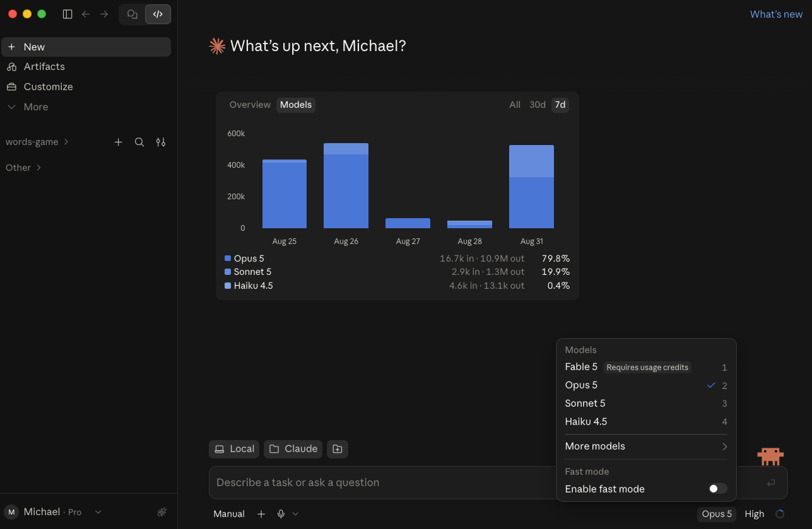
Task: Switch to Models tab
Action: [296, 105]
